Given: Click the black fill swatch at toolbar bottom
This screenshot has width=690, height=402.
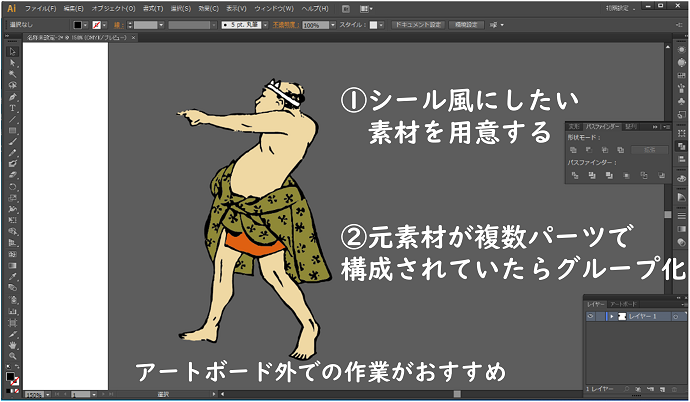Looking at the screenshot, I should coord(10,376).
